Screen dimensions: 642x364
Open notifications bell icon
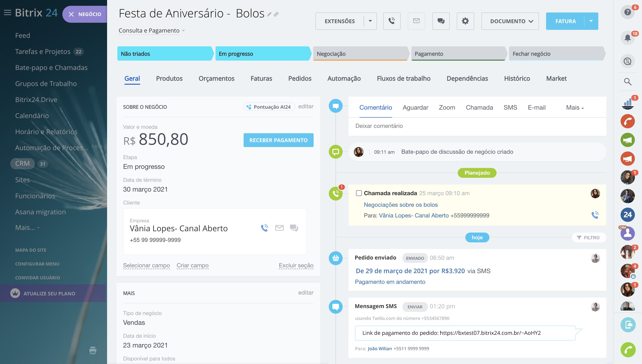pyautogui.click(x=628, y=38)
